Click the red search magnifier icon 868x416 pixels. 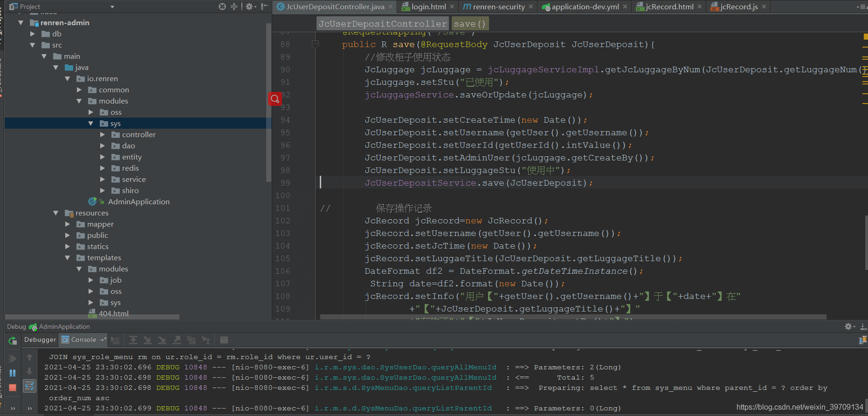(x=275, y=99)
